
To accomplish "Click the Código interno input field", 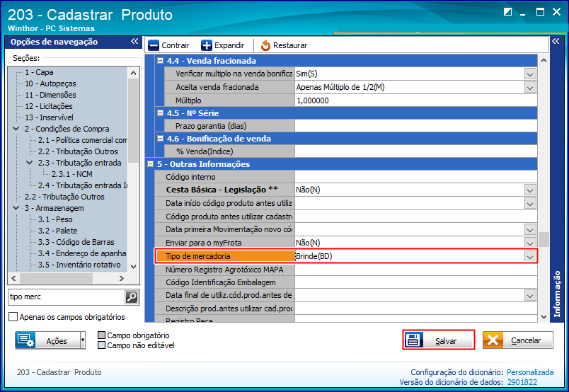I will [x=416, y=177].
